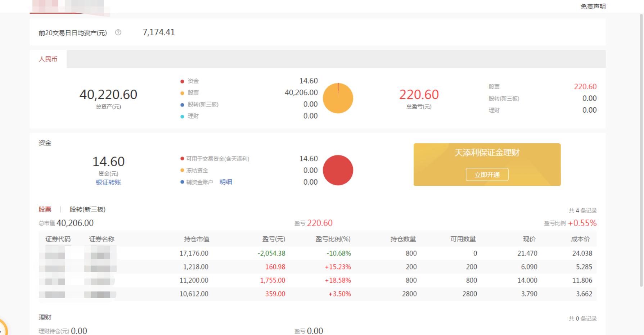Sort by the 盈亏比例(%) column header
This screenshot has width=644, height=335.
pyautogui.click(x=333, y=239)
